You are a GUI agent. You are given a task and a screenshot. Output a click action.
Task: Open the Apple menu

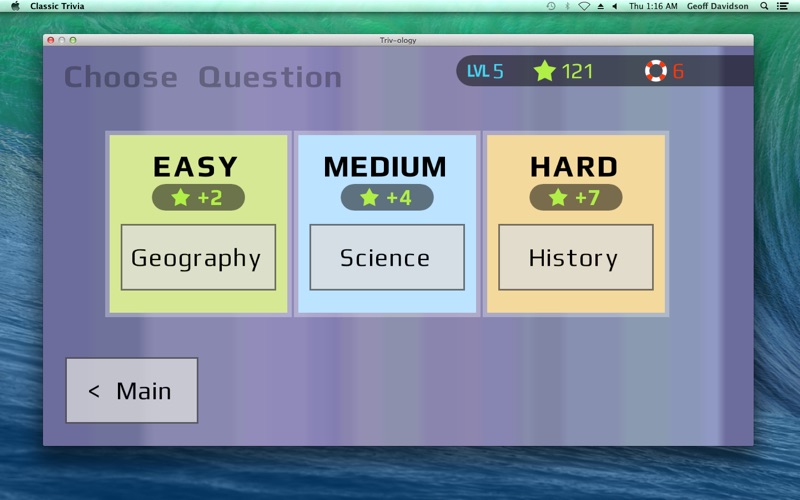[x=15, y=6]
